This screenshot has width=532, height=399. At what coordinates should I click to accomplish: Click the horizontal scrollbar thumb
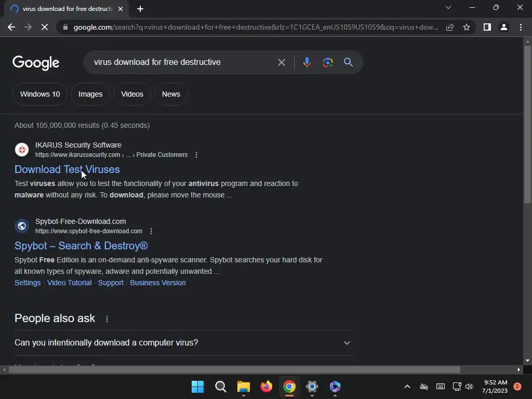coord(234,370)
